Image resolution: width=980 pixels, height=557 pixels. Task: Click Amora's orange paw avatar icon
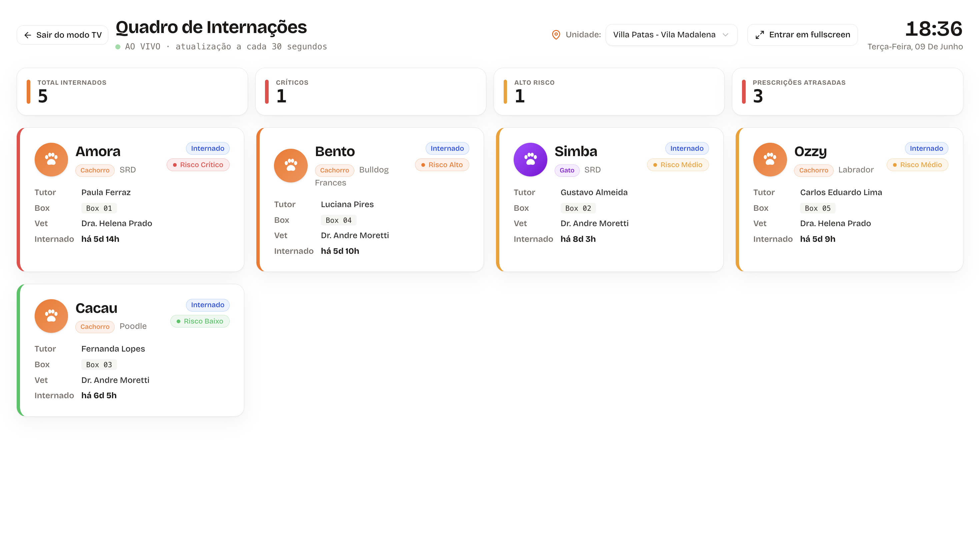point(51,159)
